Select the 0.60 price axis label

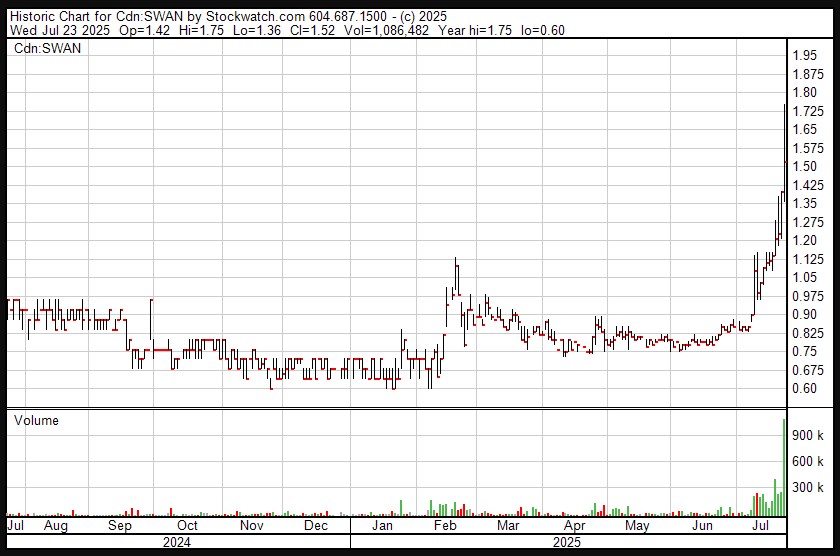pyautogui.click(x=805, y=388)
